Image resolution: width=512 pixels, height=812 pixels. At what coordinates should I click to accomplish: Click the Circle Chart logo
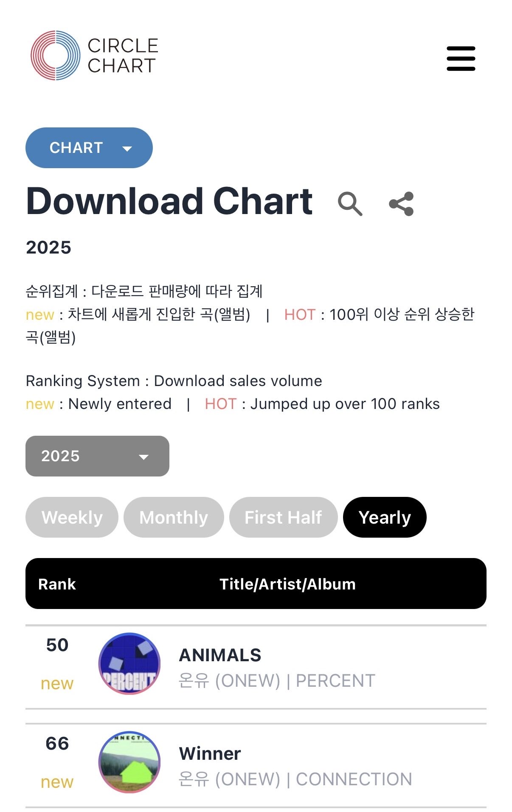56,56
